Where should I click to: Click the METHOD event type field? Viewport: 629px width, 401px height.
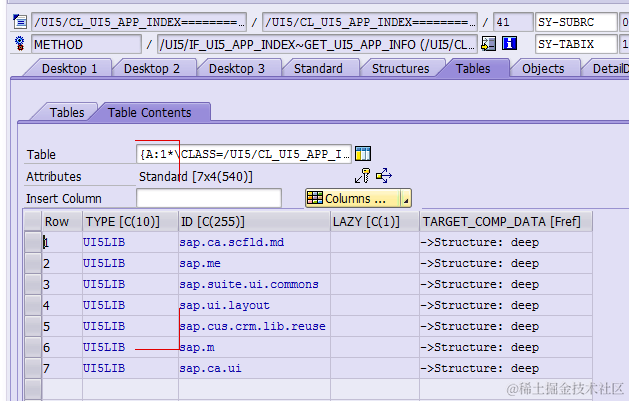tap(87, 44)
